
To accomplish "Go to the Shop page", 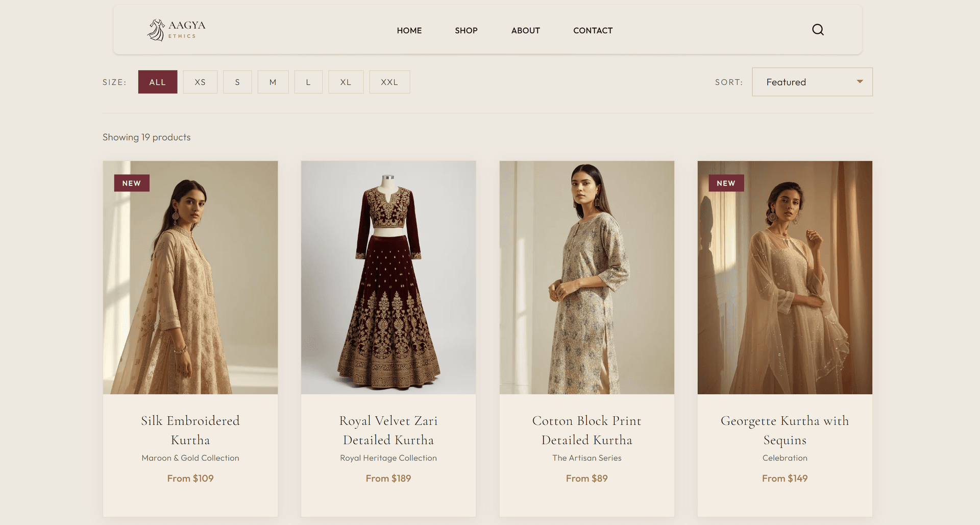I will tap(466, 31).
